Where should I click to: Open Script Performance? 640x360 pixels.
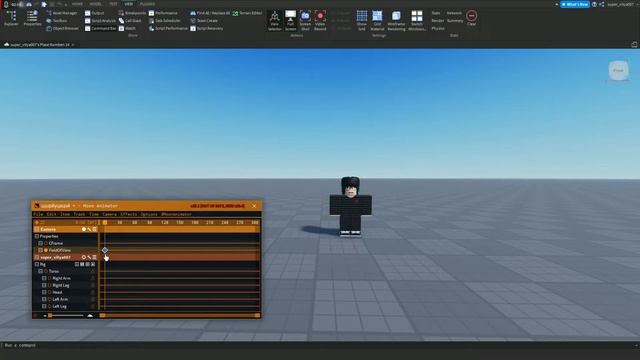pos(169,29)
